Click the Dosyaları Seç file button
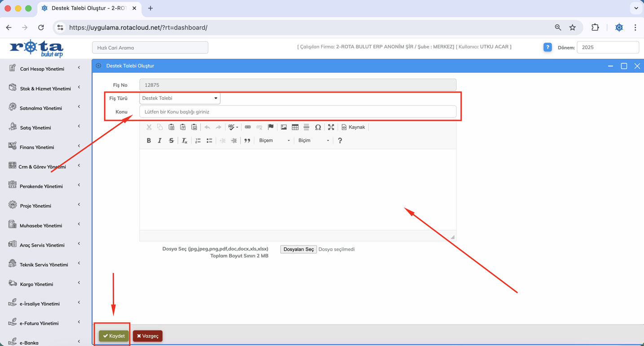644x346 pixels. click(x=298, y=249)
